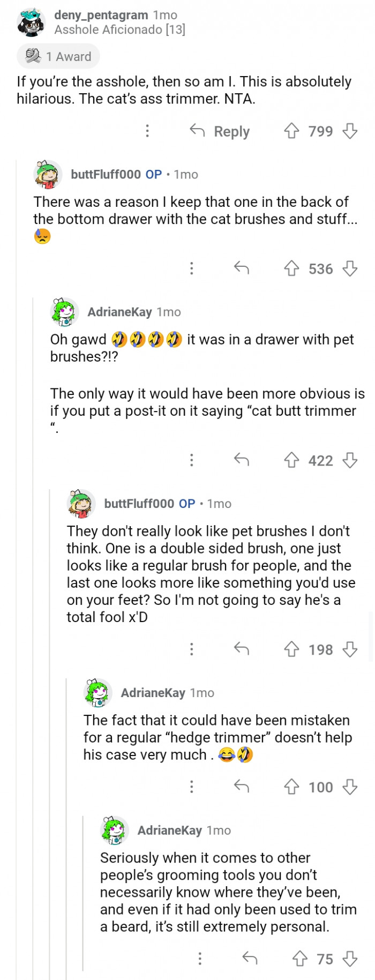Upvote the comment with 198 points
Screen dimensions: 375x980
coord(291,649)
